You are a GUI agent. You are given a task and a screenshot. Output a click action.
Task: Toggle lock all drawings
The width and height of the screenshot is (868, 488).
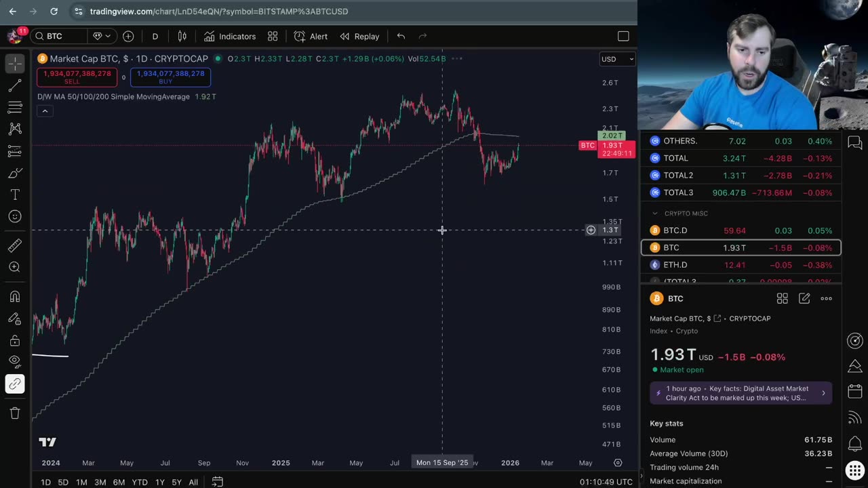[14, 340]
